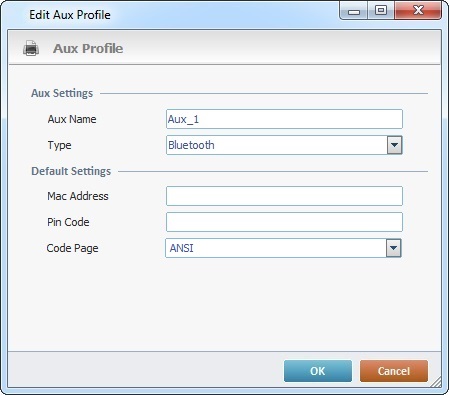Discard changes with the Cancel button

point(394,371)
